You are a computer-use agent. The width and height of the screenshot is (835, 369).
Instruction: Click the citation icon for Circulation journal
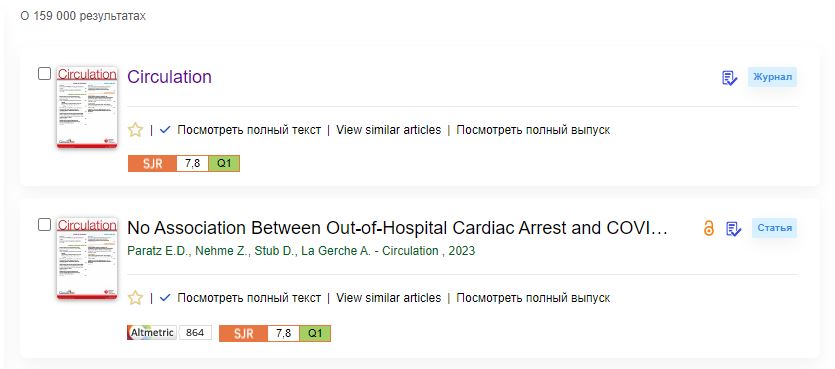click(x=730, y=78)
